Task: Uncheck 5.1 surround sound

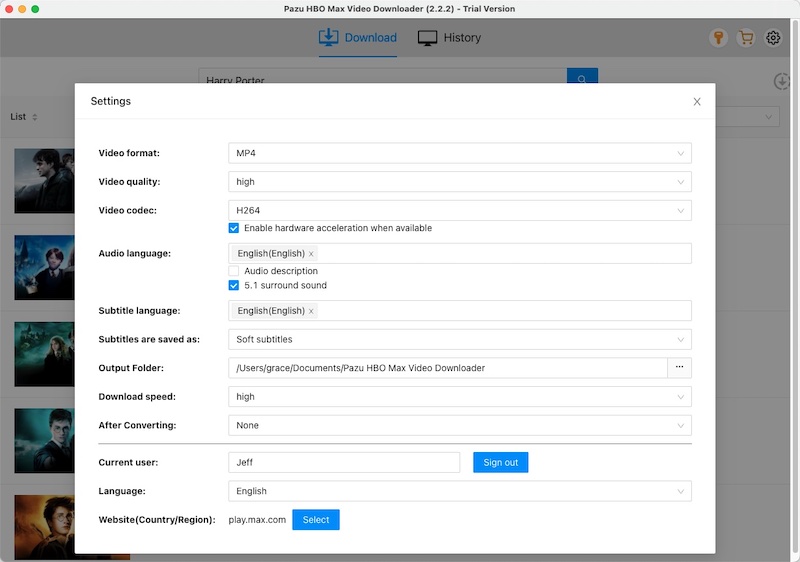Action: [x=234, y=285]
